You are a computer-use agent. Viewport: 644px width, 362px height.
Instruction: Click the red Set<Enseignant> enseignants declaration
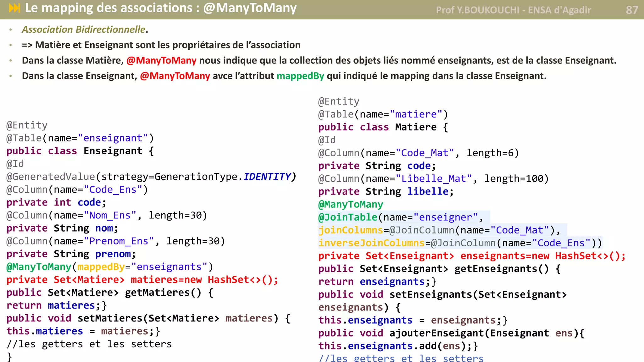click(x=472, y=256)
